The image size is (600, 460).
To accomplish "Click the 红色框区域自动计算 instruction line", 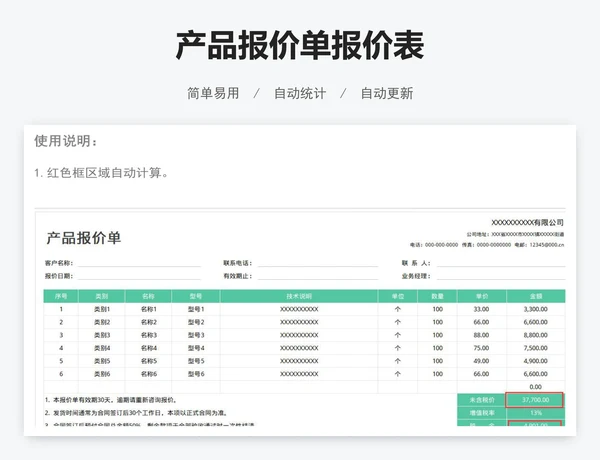I will click(101, 173).
